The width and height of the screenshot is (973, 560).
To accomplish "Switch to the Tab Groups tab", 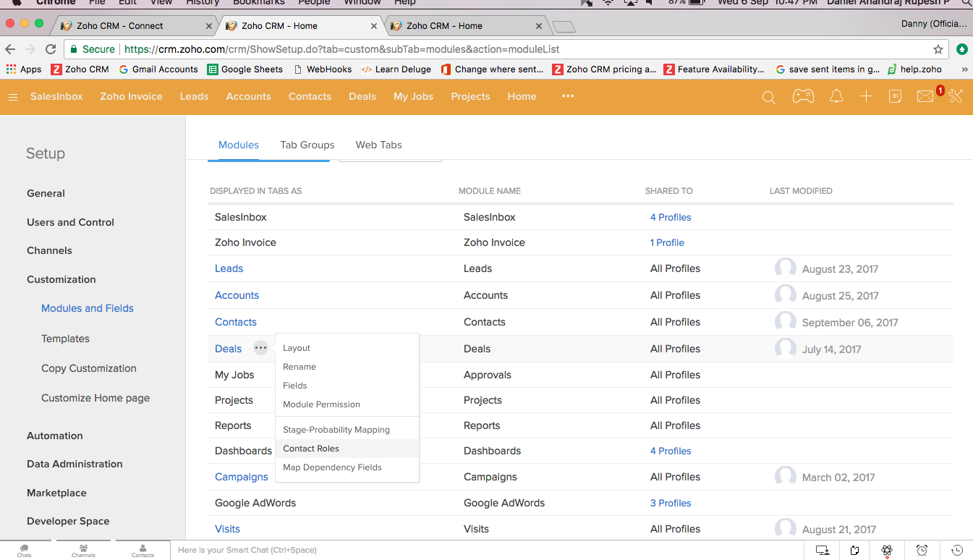I will click(307, 145).
